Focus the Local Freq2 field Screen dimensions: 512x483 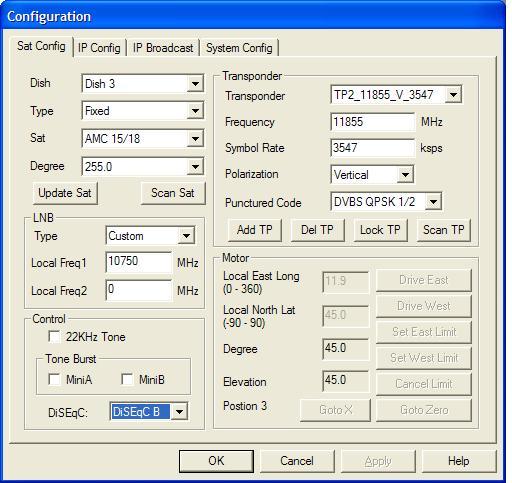click(139, 290)
